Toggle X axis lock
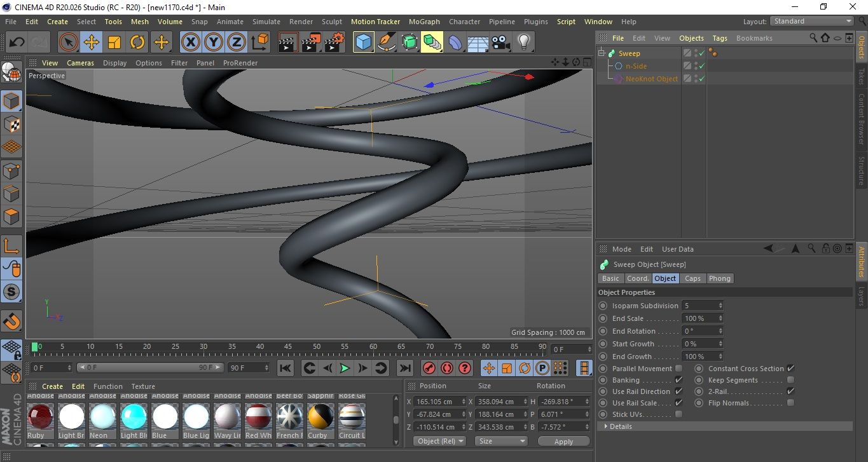Screen dimensions: 868x462 tap(190, 43)
